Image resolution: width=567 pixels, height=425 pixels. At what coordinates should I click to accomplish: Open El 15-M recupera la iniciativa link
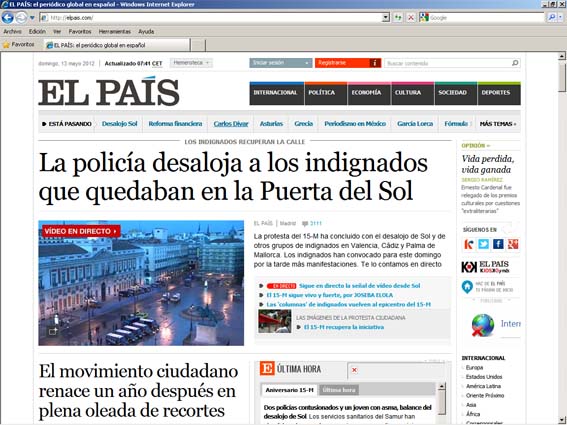click(x=344, y=327)
